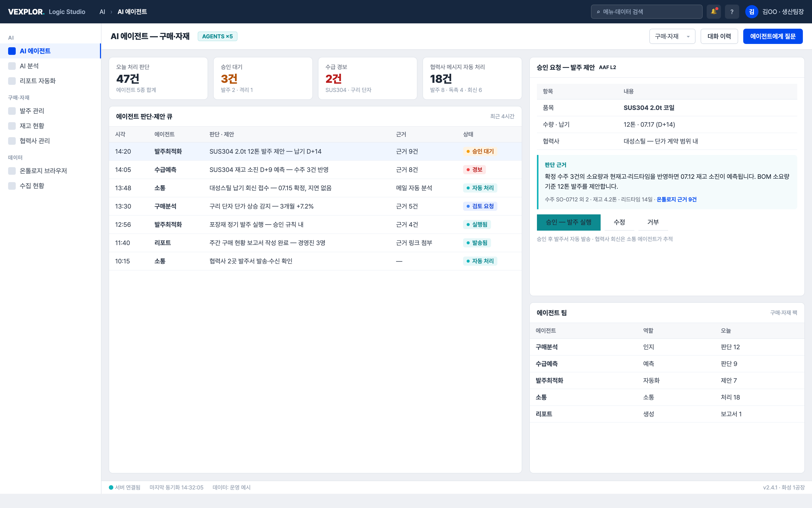This screenshot has height=508, width=812.
Task: Click the 발송됨 status badge
Action: pyautogui.click(x=477, y=243)
